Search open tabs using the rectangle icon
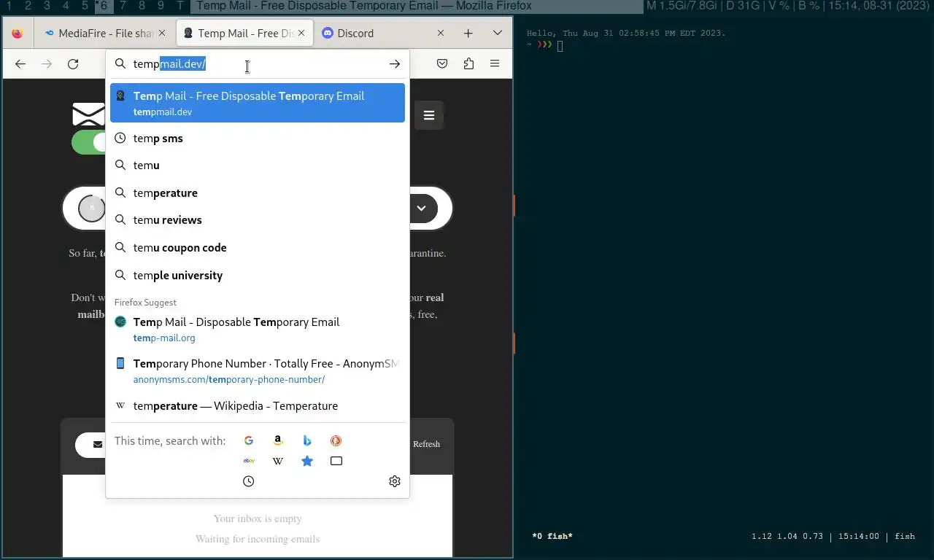This screenshot has width=934, height=560. pos(336,461)
